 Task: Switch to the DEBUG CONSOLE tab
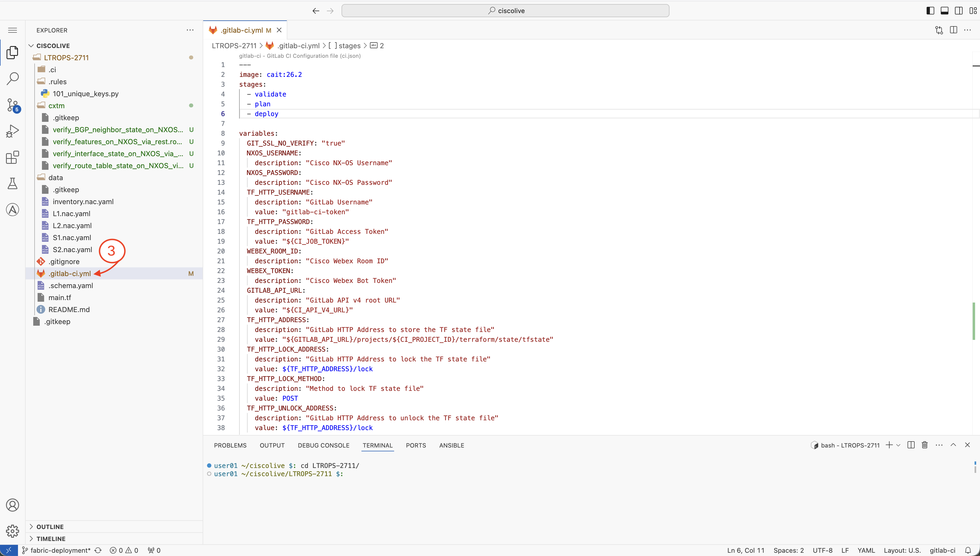pos(323,445)
